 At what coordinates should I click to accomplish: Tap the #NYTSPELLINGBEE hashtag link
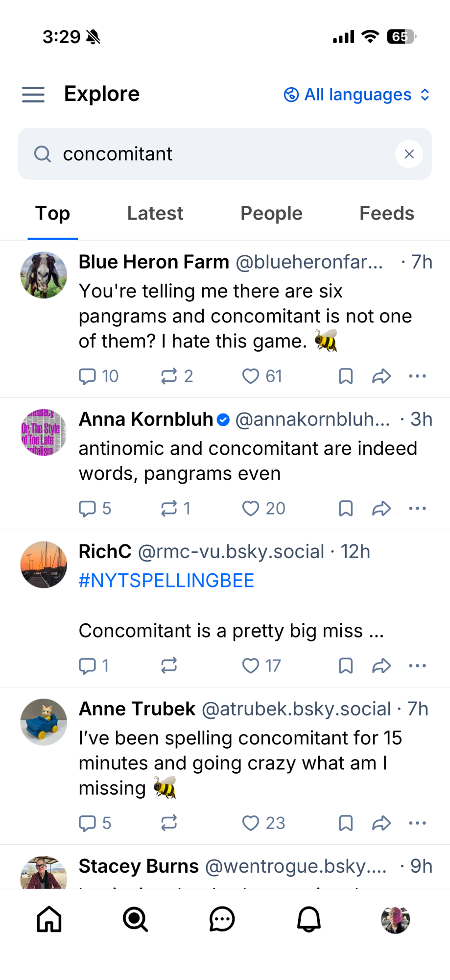[x=166, y=581]
